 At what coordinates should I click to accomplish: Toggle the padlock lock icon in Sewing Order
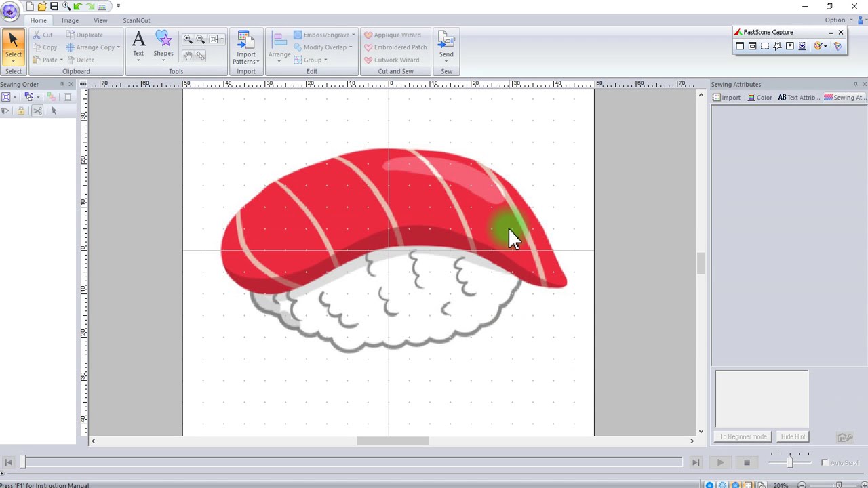[x=21, y=111]
